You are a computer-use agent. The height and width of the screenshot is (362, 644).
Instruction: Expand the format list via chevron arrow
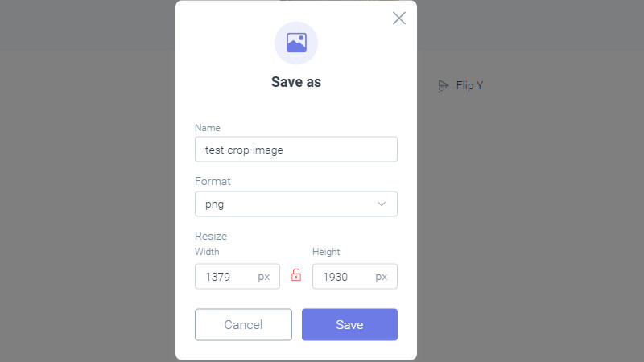click(x=382, y=204)
